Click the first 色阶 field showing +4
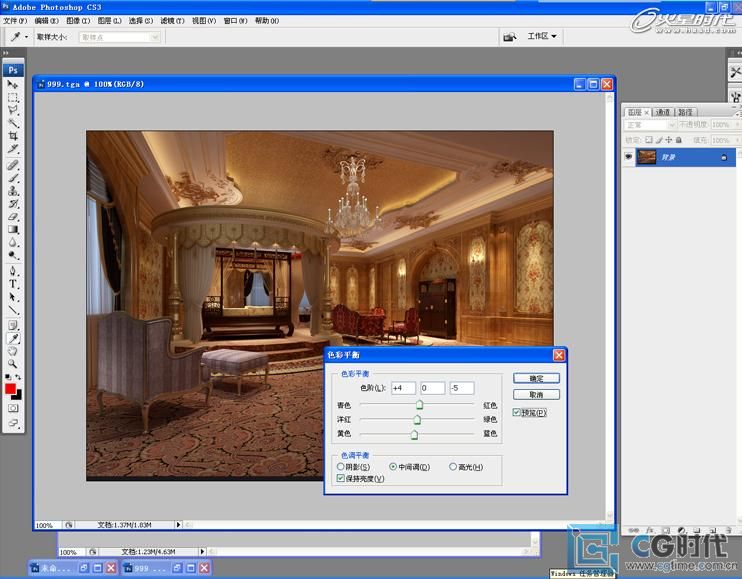The image size is (742, 579). click(x=403, y=388)
